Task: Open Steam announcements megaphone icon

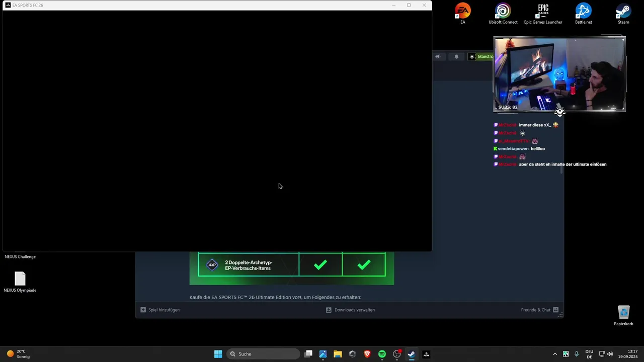Action: [x=438, y=56]
